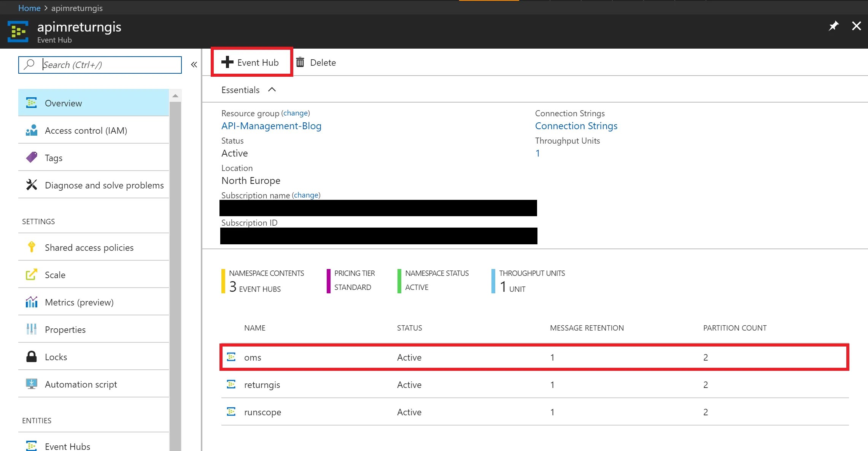Open the Properties menu item
Viewport: 868px width, 451px height.
tap(94, 329)
